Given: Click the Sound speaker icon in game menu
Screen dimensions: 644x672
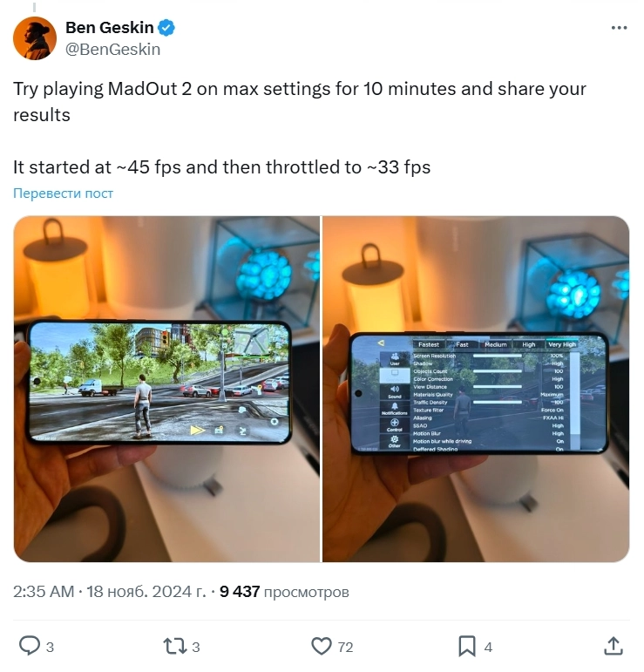Looking at the screenshot, I should click(x=395, y=391).
